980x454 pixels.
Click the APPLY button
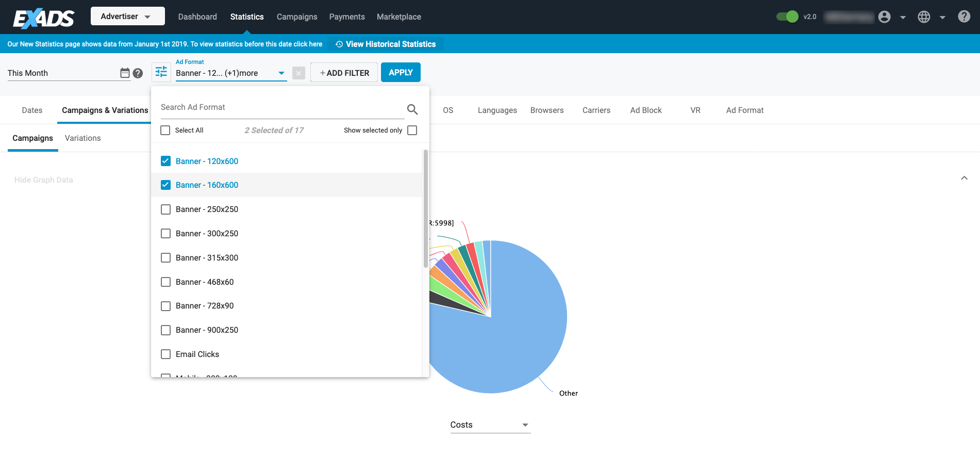[x=401, y=72]
